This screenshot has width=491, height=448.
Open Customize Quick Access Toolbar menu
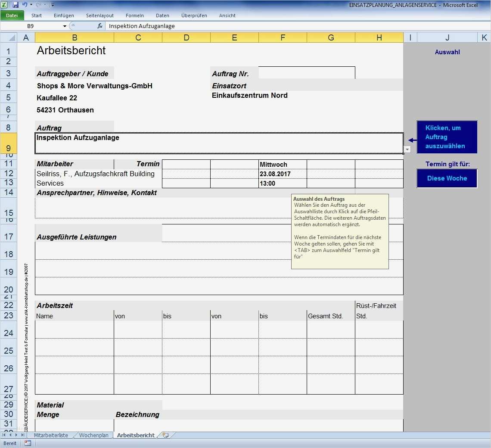[53, 4]
